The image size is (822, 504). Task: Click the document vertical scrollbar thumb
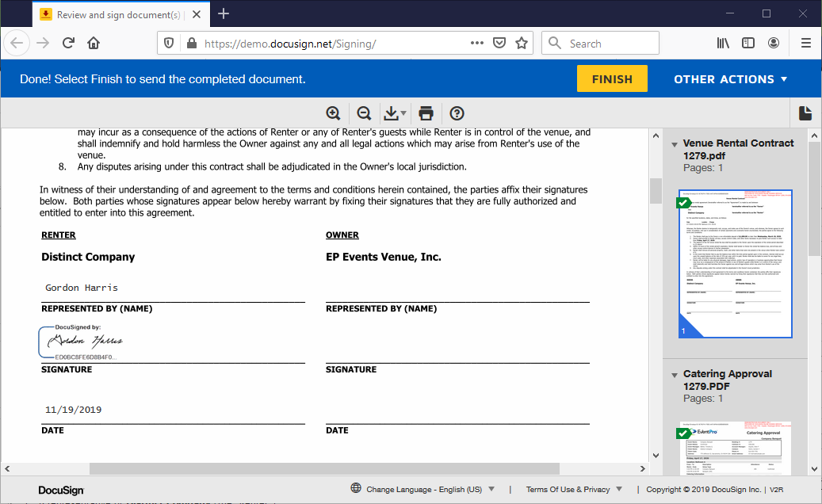656,191
